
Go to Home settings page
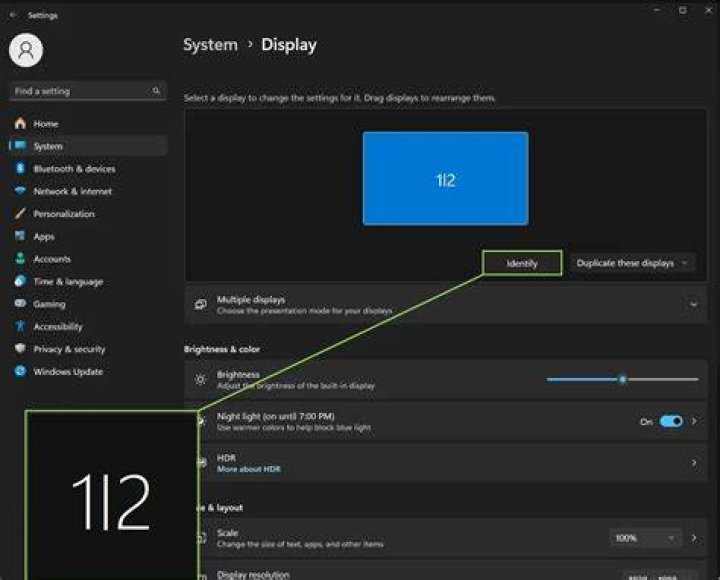point(87,124)
